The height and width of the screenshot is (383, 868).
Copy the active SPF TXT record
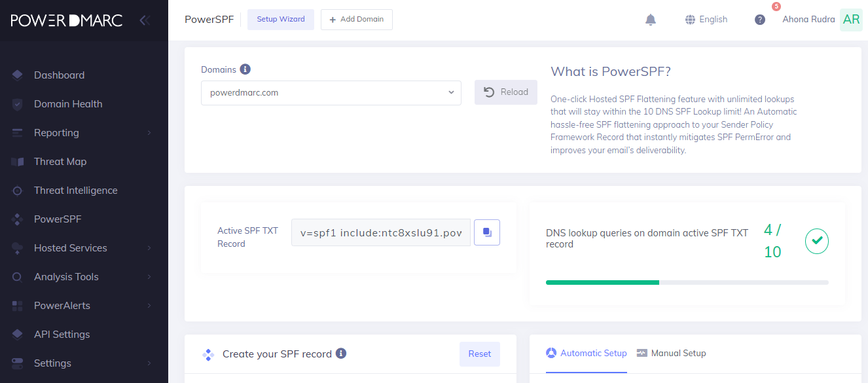click(x=486, y=232)
